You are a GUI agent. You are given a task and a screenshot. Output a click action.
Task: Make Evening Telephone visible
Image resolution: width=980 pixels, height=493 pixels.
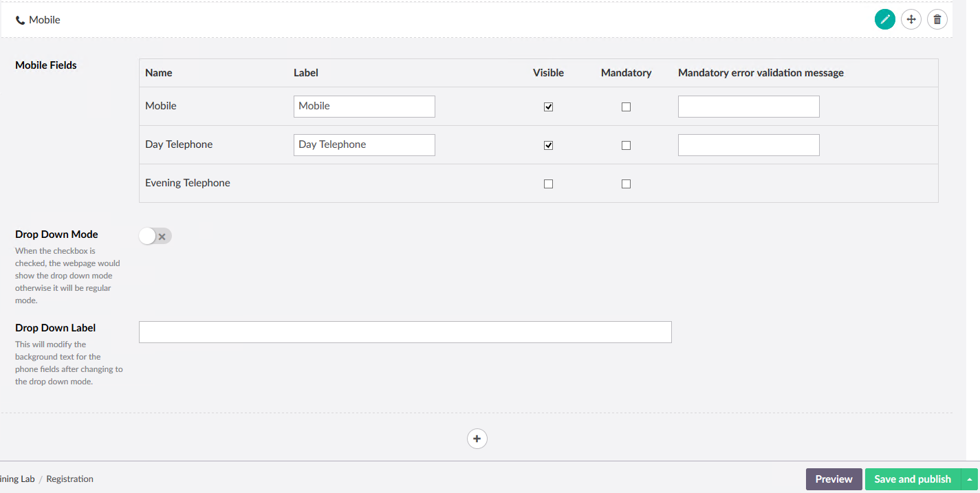(x=548, y=183)
